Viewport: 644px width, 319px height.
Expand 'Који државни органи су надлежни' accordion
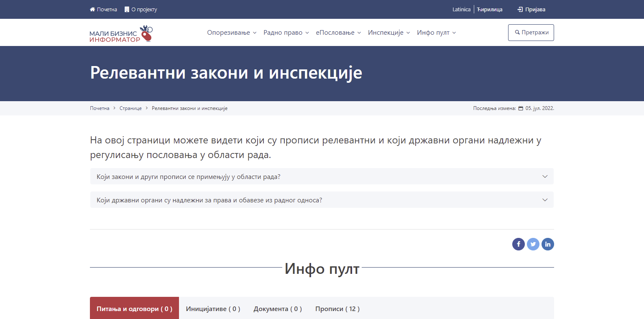click(x=322, y=200)
